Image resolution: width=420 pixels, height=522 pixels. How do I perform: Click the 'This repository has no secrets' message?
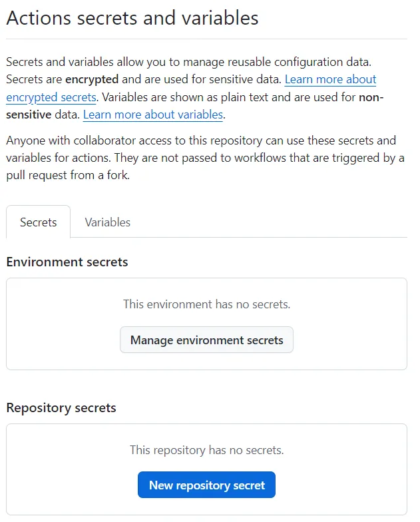coord(206,450)
